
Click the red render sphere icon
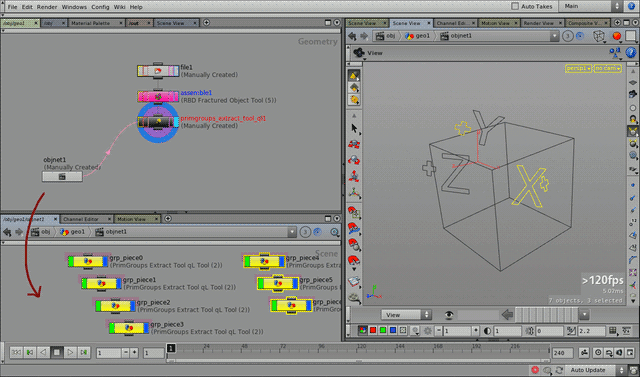pos(616,36)
